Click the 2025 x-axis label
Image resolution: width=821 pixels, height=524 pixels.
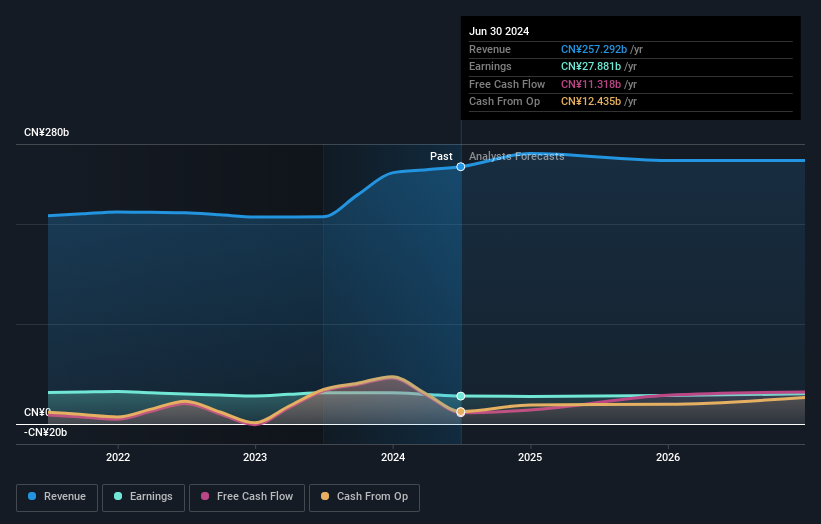(530, 457)
